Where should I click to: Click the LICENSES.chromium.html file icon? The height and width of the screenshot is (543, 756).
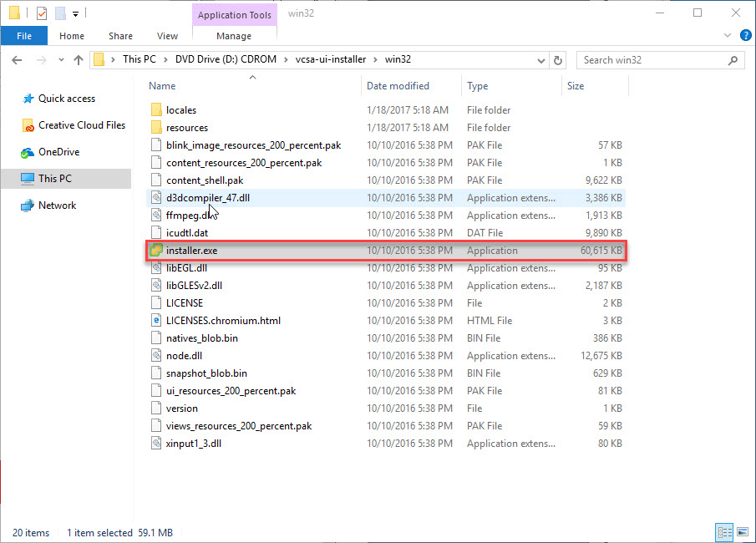155,321
